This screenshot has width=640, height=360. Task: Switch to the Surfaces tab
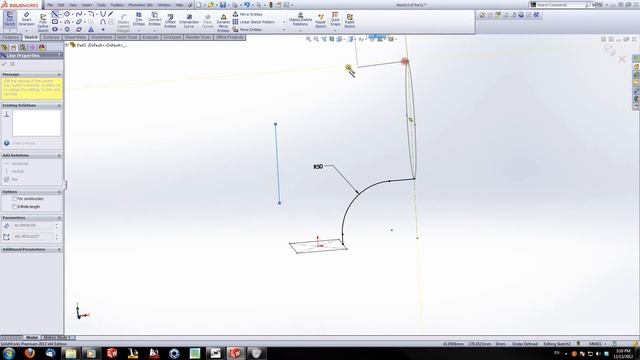[51, 37]
